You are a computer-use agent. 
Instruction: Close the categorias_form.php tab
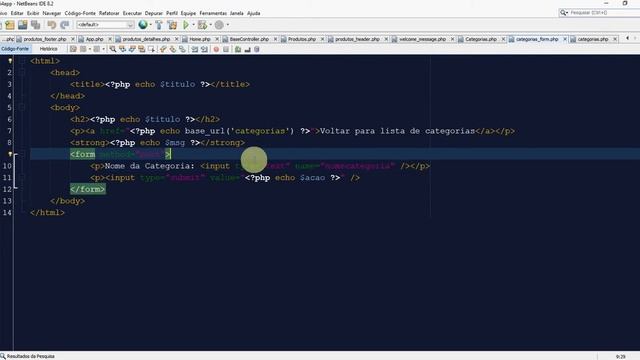pos(565,39)
